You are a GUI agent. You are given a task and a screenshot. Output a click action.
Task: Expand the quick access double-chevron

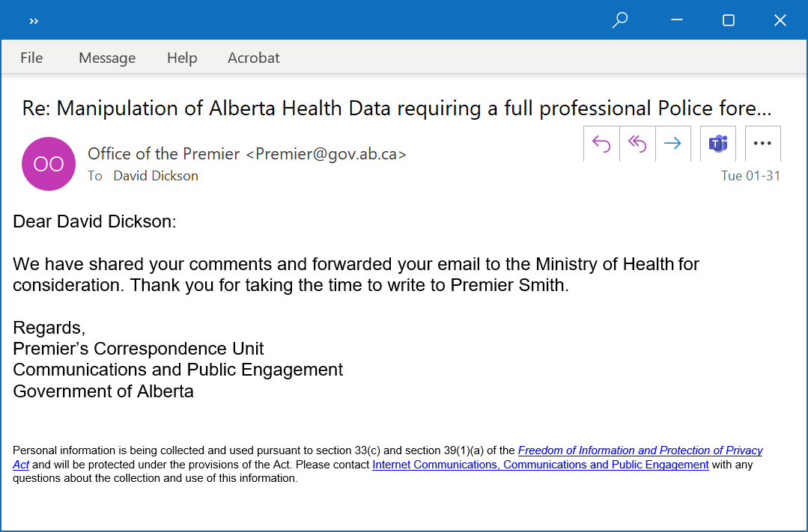point(34,21)
